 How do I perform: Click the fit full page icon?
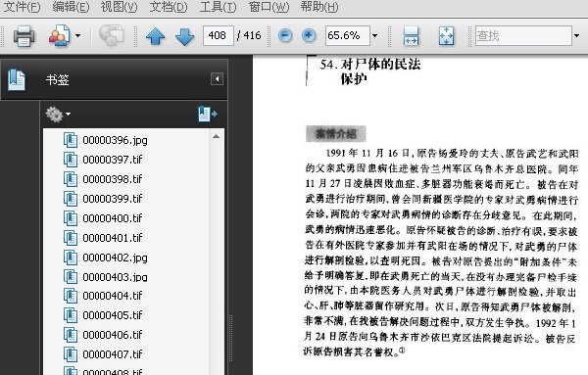coord(446,36)
